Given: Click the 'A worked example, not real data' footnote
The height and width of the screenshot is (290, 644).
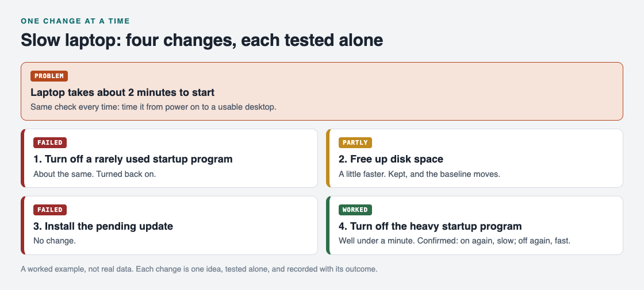Looking at the screenshot, I should coord(199,269).
